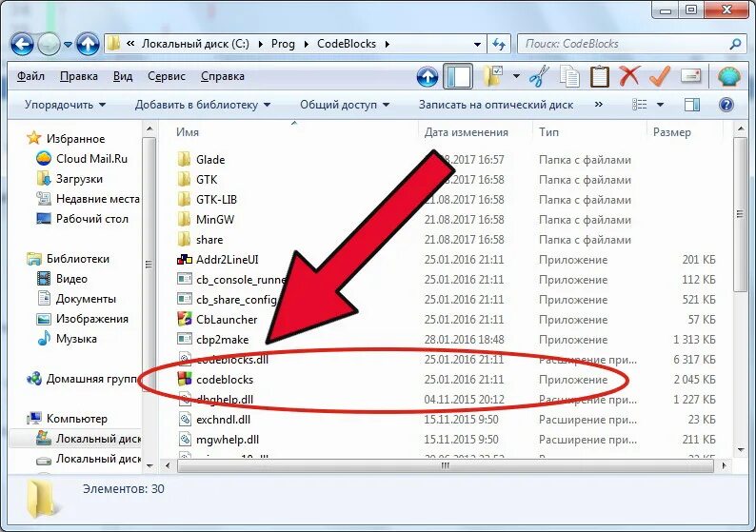Toggle the navigation pane toolbar button
The width and height of the screenshot is (756, 532).
coord(458,77)
